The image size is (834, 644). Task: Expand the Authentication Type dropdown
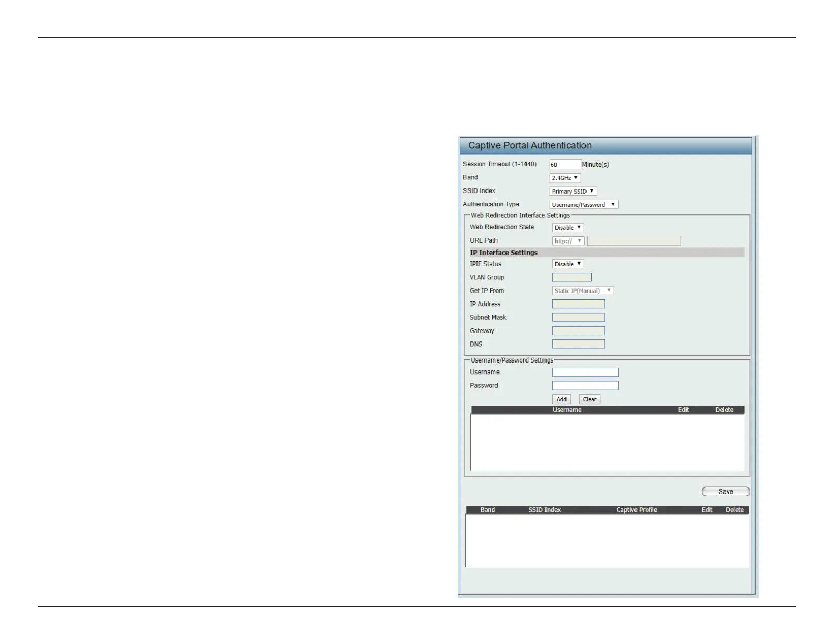click(x=583, y=205)
